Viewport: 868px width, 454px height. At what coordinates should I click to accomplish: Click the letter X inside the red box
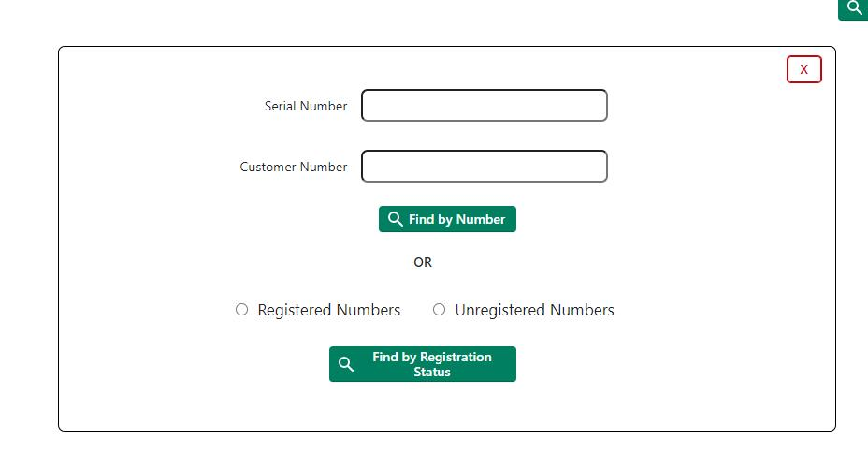[x=803, y=69]
